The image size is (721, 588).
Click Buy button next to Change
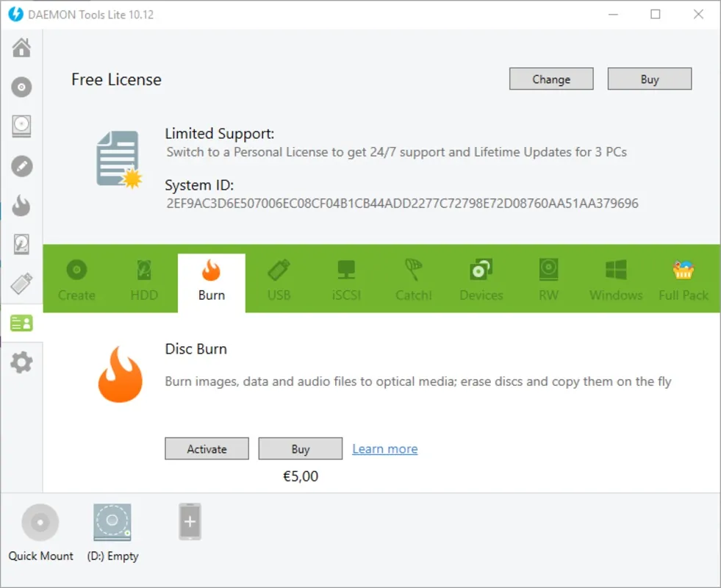[650, 79]
